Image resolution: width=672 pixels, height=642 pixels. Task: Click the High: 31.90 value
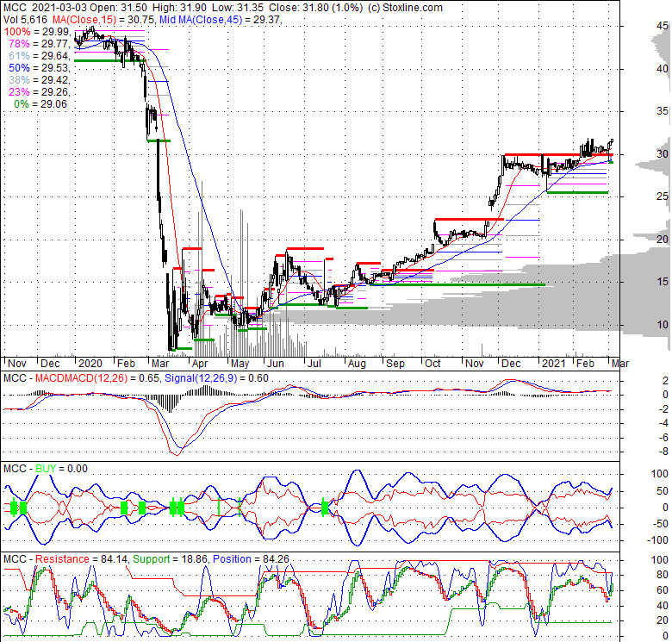pyautogui.click(x=181, y=8)
